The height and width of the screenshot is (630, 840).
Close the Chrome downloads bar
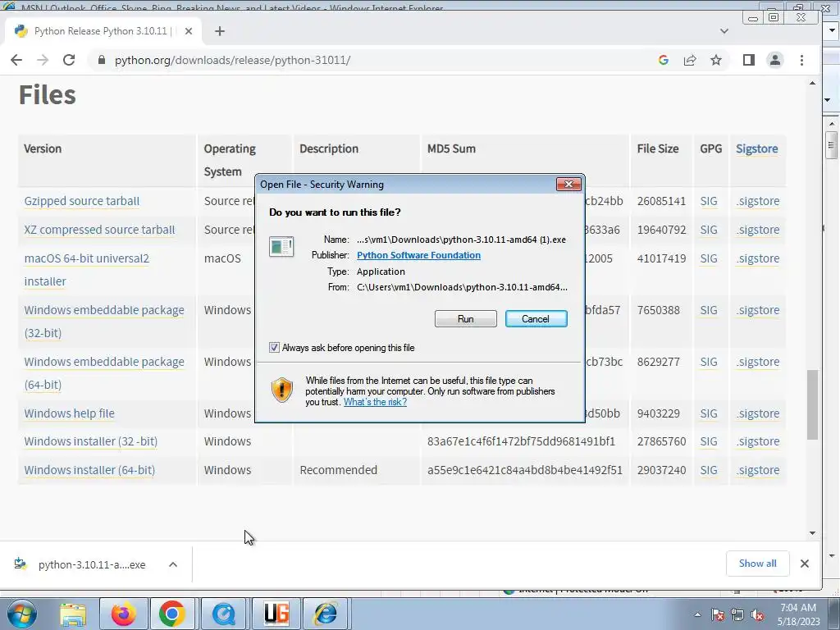[x=804, y=564]
